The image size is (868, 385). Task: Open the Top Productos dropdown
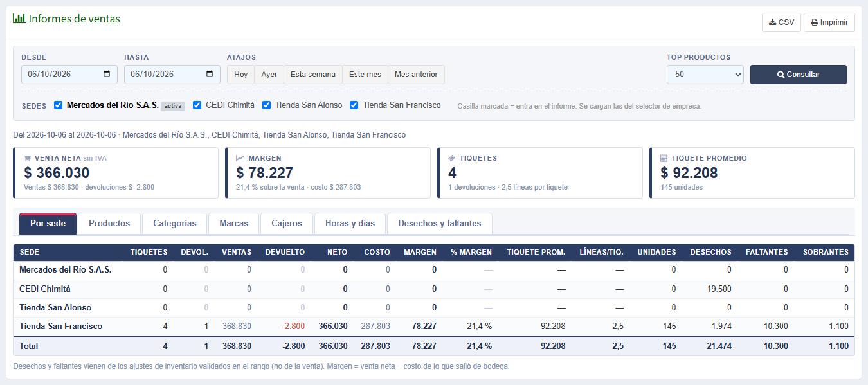tap(705, 75)
